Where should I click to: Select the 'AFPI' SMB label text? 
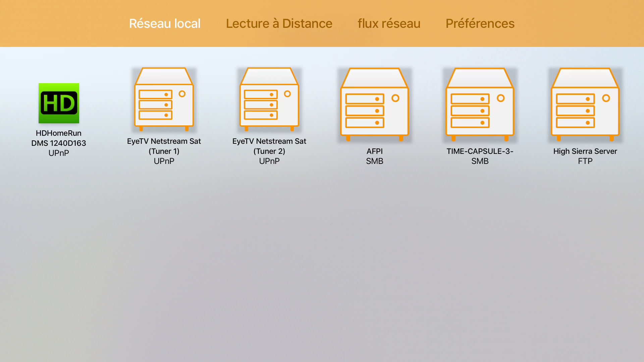point(375,151)
